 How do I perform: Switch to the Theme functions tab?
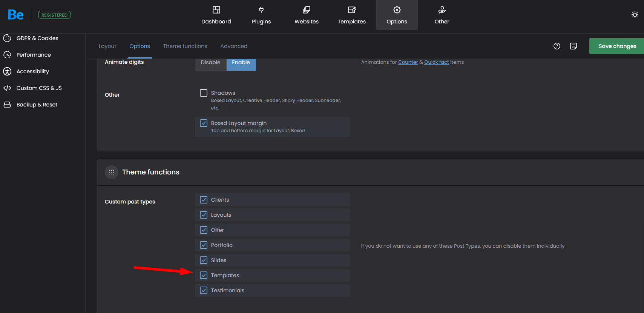click(x=185, y=46)
